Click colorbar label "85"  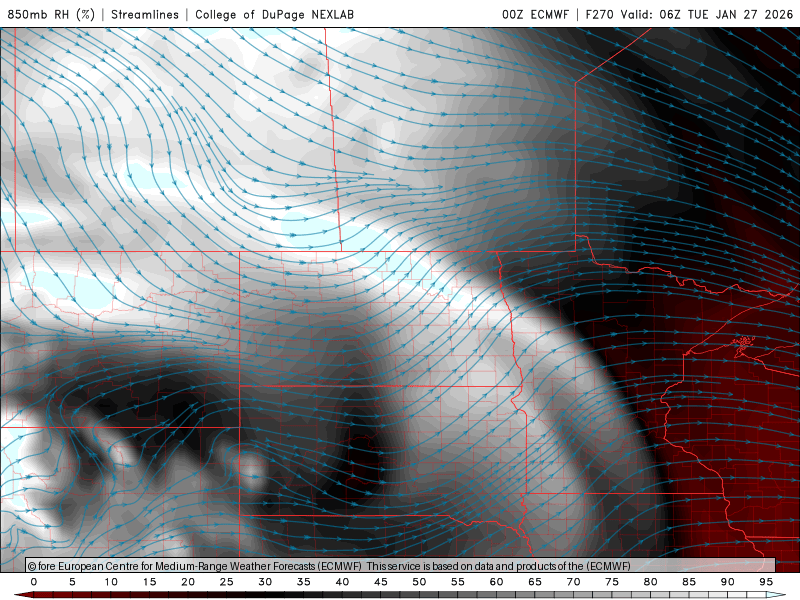click(x=689, y=582)
